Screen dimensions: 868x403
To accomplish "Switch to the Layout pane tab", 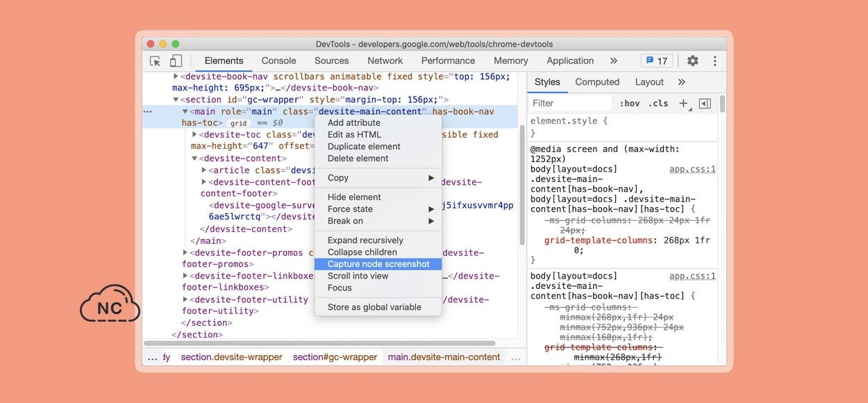I will [649, 82].
